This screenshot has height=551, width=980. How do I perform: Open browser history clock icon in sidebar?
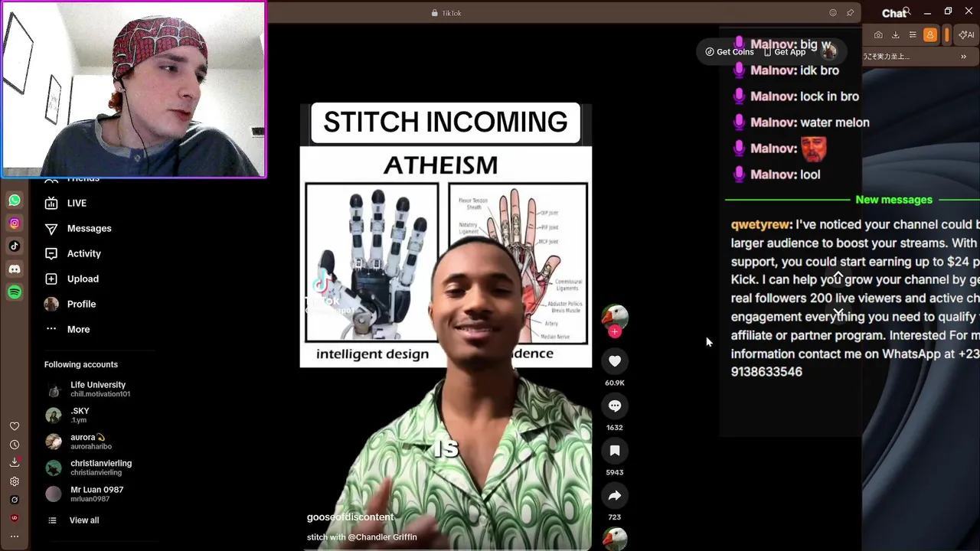click(15, 445)
